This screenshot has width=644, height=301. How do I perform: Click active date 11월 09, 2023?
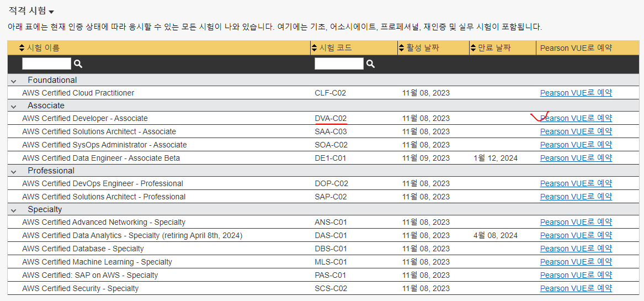pyautogui.click(x=426, y=158)
